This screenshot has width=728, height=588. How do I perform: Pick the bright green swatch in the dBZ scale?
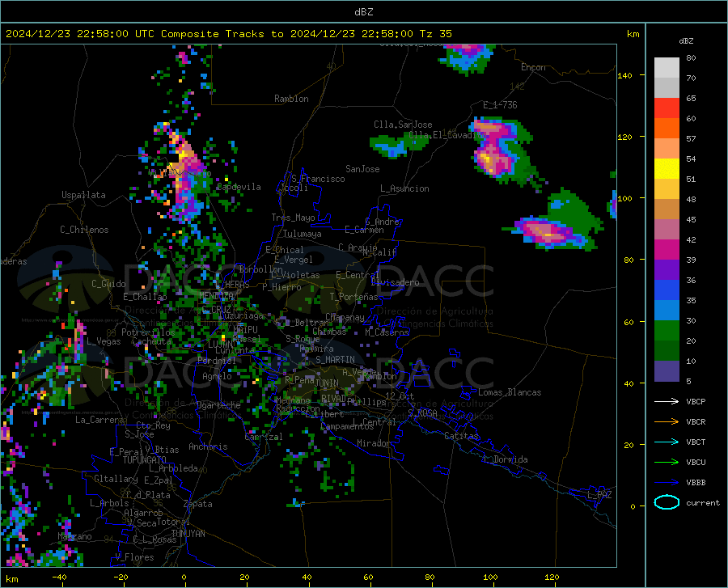667,331
